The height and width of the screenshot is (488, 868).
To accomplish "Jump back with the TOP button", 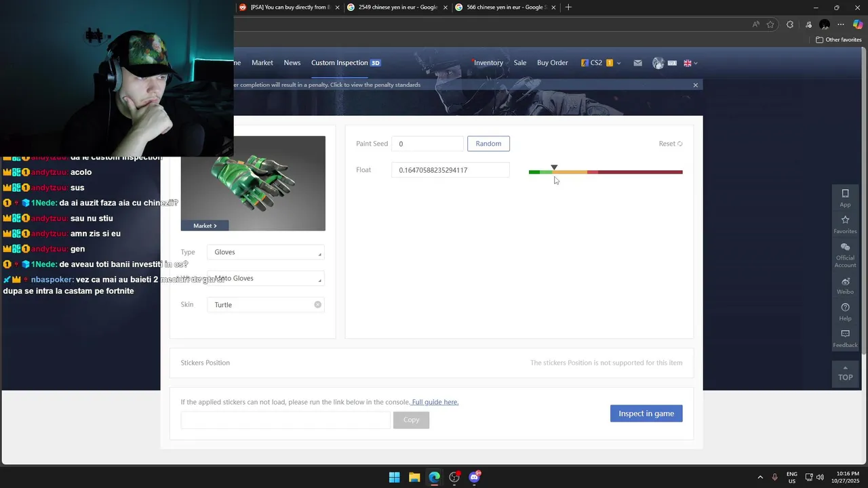I will pyautogui.click(x=845, y=373).
